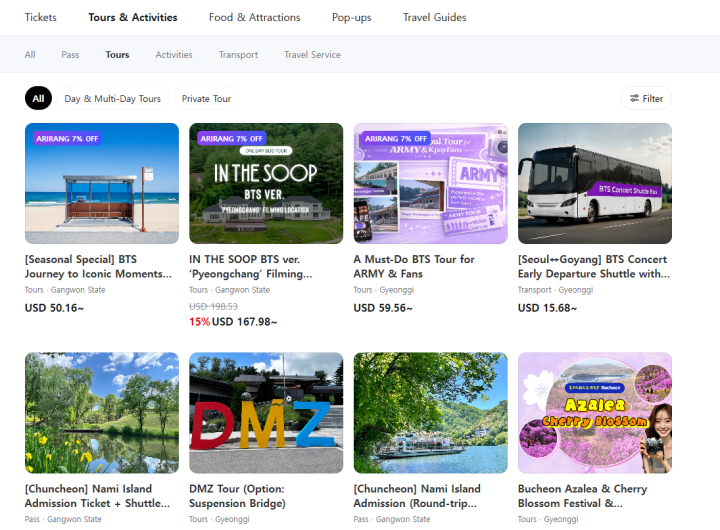Viewport: 720px width, 530px height.
Task: Open the DMZ Tour thumbnail
Action: tap(266, 412)
